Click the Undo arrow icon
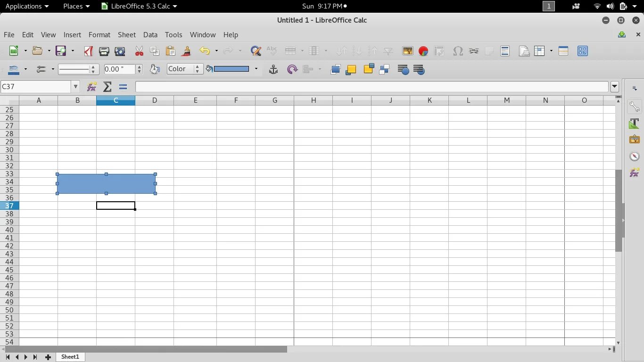Viewport: 644px width, 362px height. click(205, 51)
